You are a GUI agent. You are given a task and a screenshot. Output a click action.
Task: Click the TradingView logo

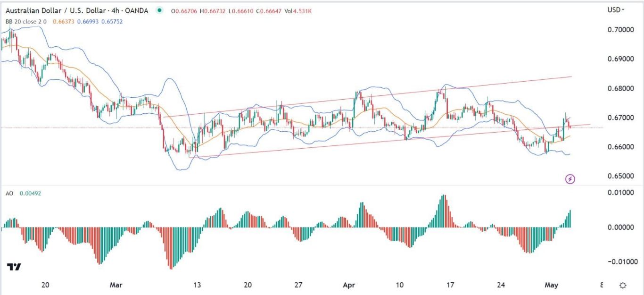[14, 267]
